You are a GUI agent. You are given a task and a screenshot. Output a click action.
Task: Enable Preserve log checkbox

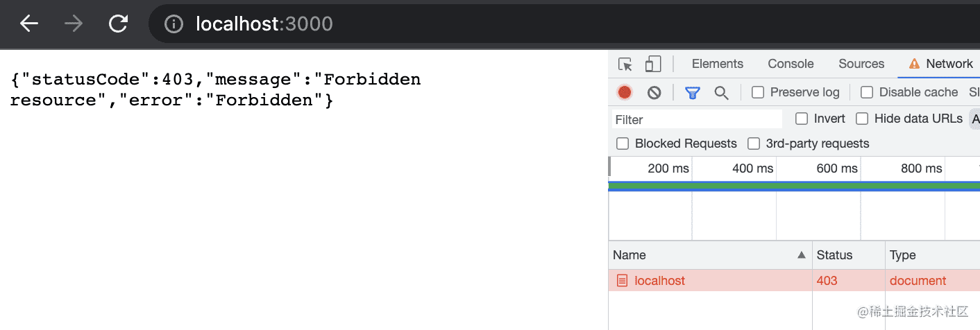click(758, 92)
